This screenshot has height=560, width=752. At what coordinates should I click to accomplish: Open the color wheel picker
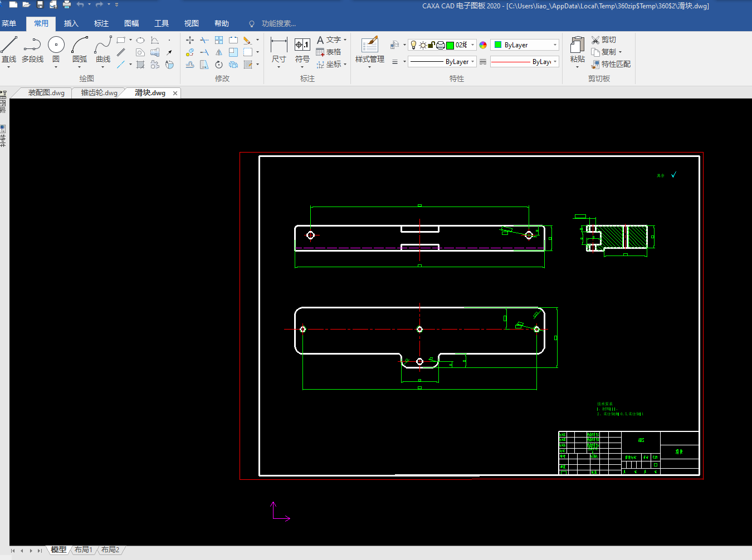point(483,45)
